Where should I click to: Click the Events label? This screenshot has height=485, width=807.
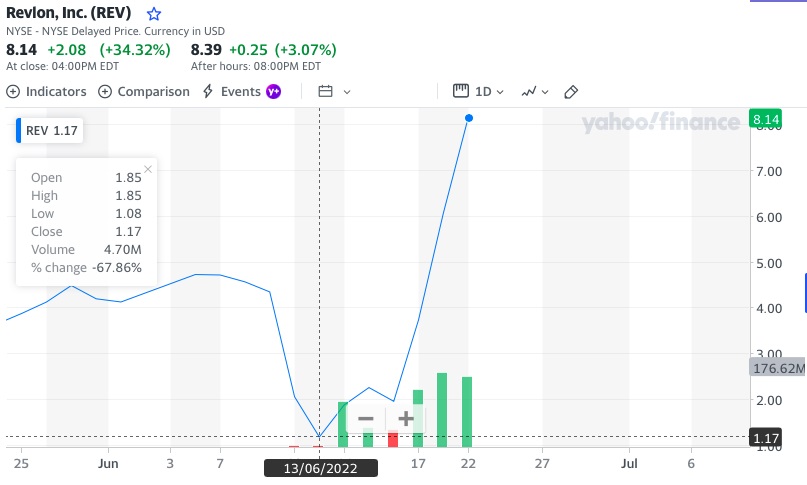240,92
